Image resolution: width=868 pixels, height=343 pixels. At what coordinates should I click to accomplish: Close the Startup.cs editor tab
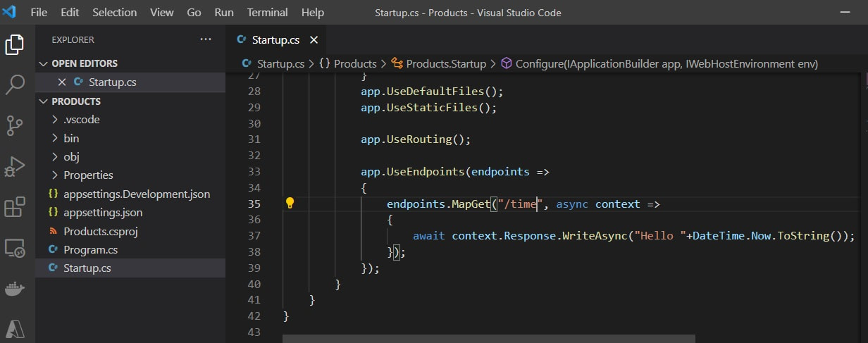pyautogui.click(x=314, y=40)
